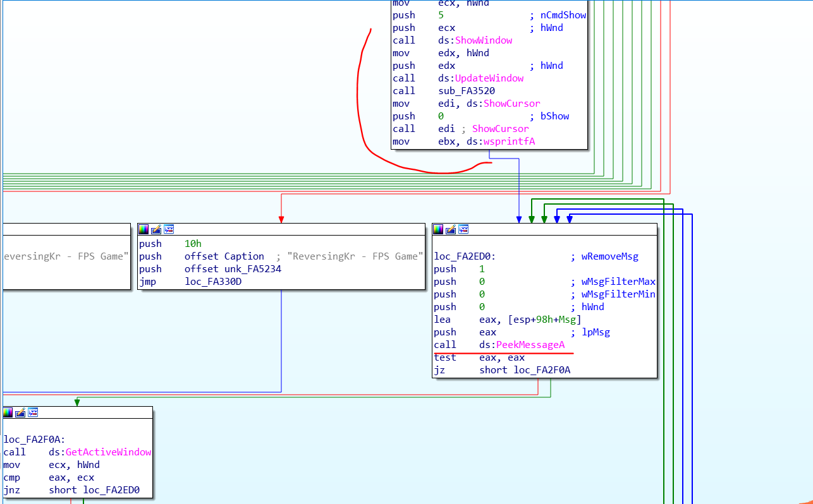Screen dimensions: 813x504
Task: Click hWnd comment in loc_FA2ED0 block
Action: (x=587, y=307)
